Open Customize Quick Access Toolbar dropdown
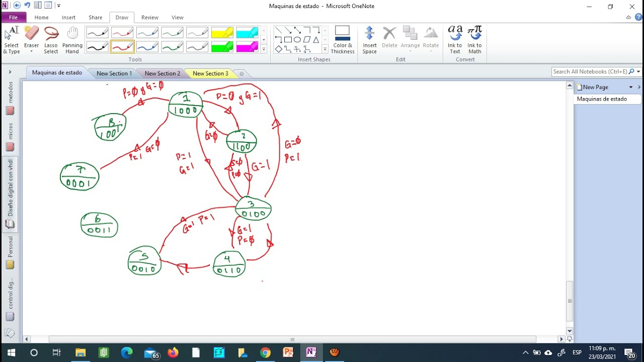644x362 pixels. [59, 6]
